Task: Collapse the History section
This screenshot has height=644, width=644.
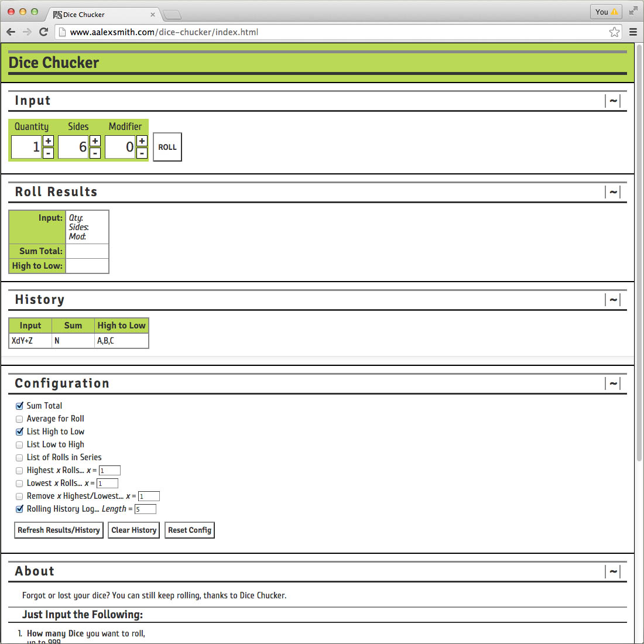Action: [613, 300]
